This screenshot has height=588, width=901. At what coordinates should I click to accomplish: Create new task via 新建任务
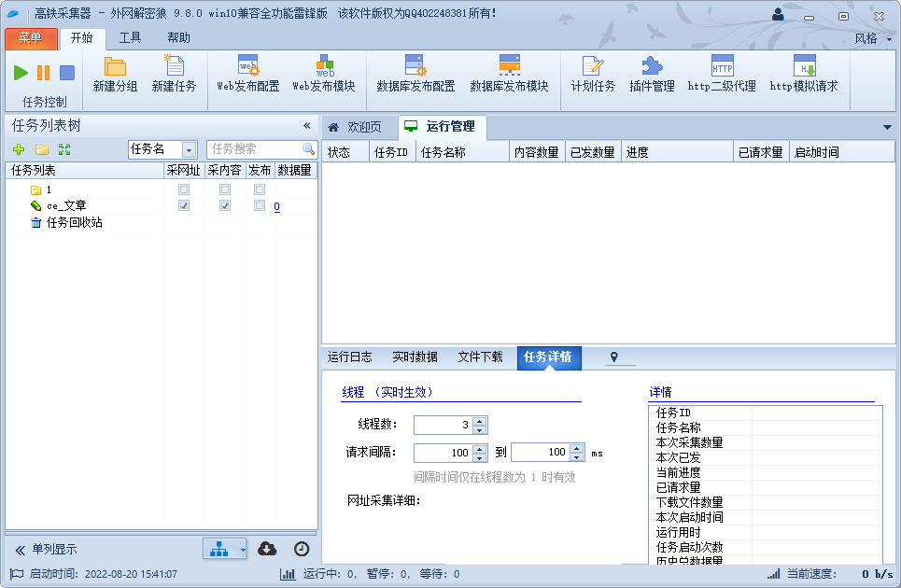(x=174, y=75)
